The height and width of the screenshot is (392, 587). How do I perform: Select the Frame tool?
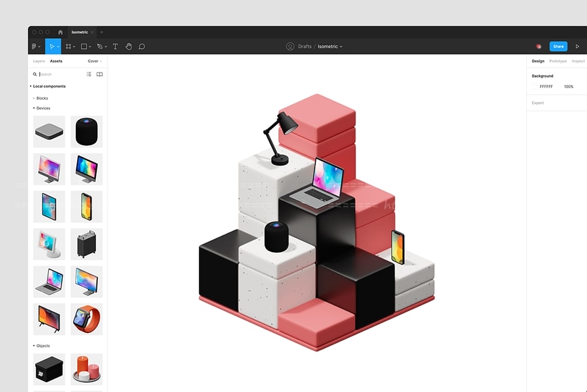click(68, 46)
